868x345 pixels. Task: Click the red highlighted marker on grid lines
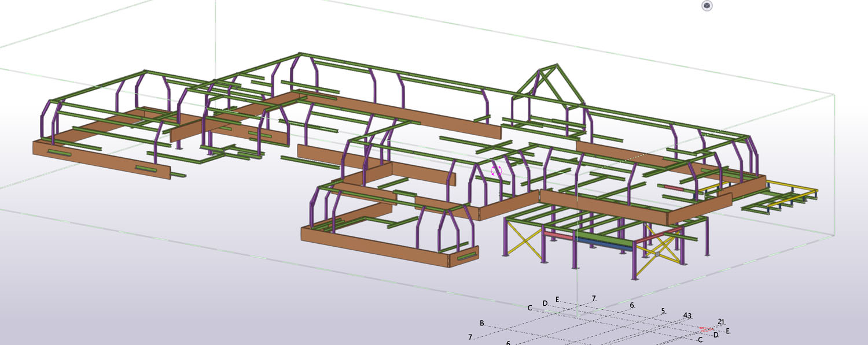coord(706,329)
